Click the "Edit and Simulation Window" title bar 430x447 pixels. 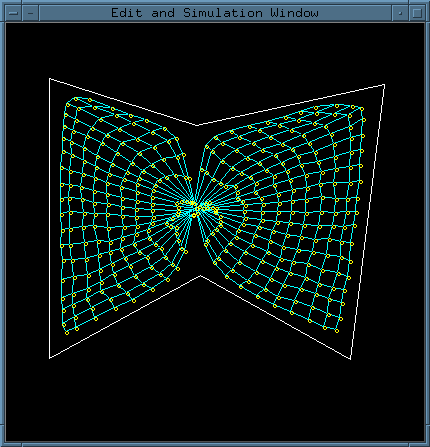[x=215, y=13]
